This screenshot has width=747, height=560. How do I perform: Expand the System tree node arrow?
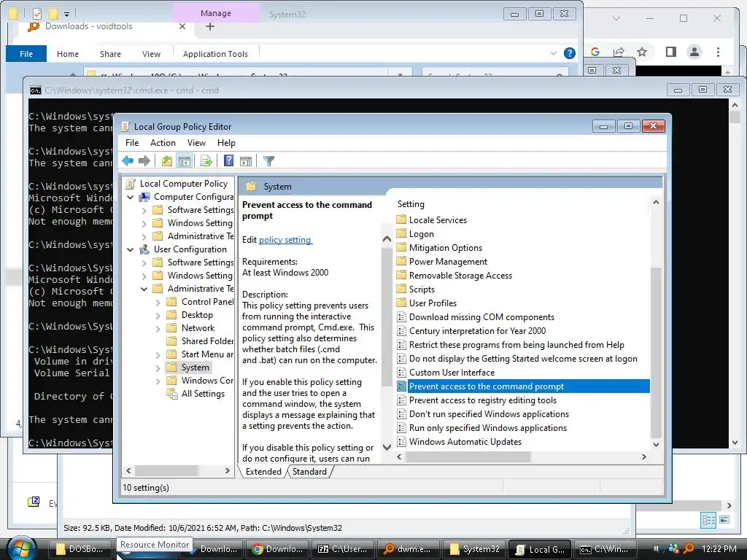158,367
